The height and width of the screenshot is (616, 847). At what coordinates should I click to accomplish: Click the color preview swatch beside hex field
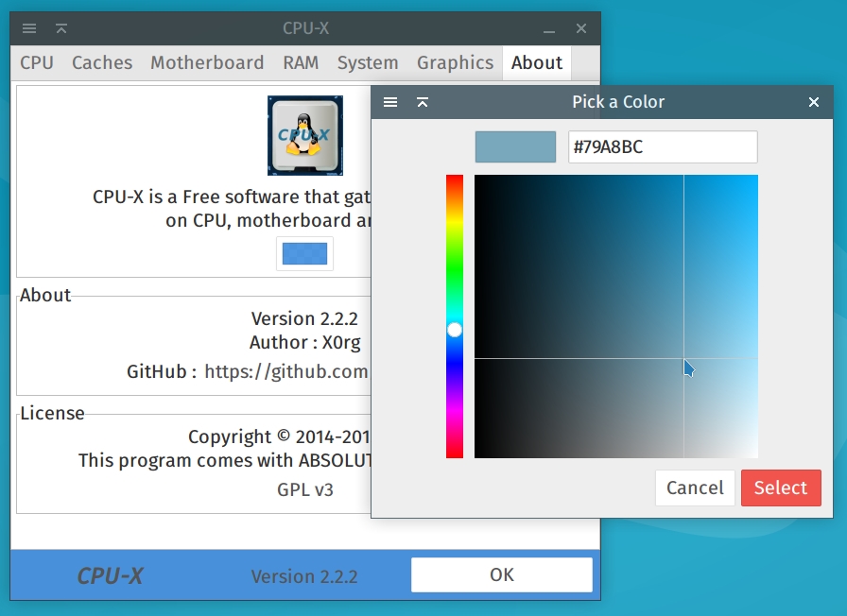(x=515, y=146)
